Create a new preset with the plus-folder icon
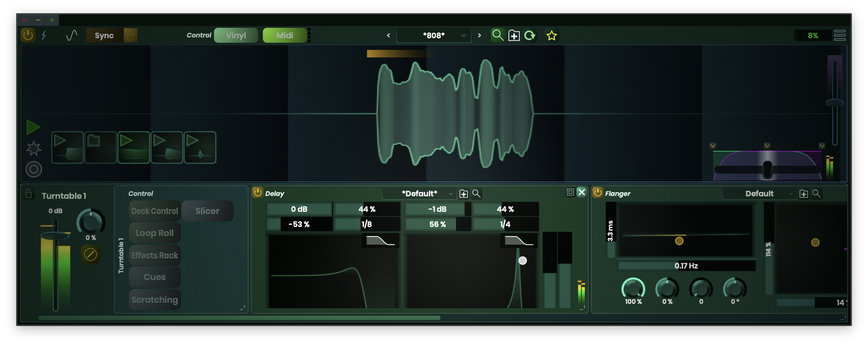 pyautogui.click(x=514, y=35)
